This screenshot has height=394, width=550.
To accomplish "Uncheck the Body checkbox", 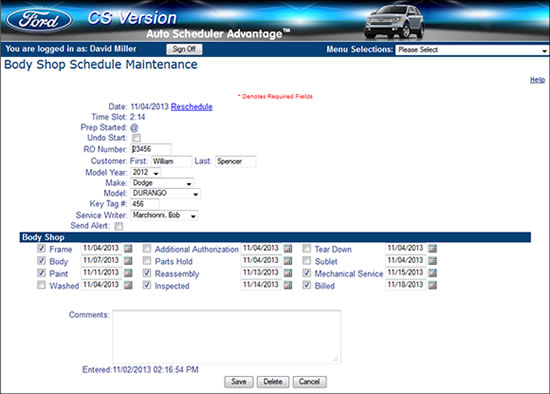I will tap(41, 261).
